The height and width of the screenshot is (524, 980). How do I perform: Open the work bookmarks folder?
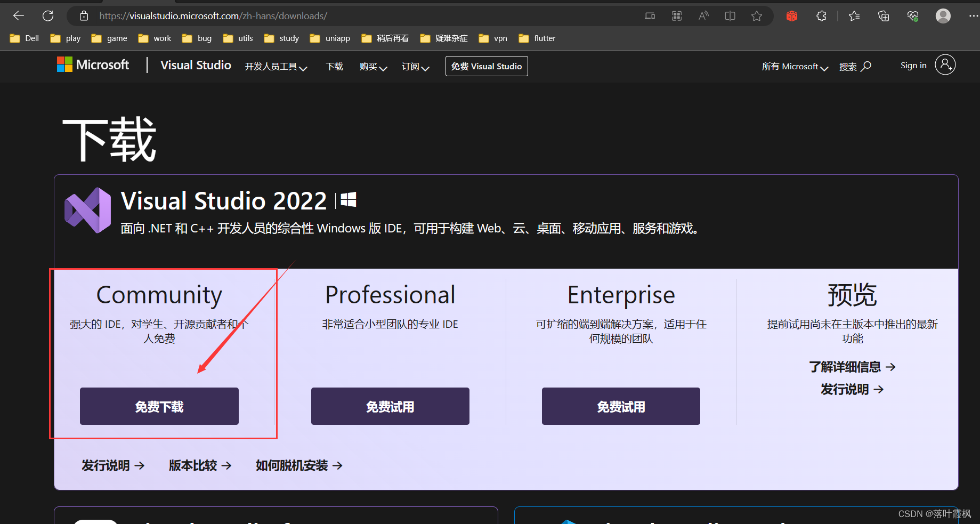point(155,38)
